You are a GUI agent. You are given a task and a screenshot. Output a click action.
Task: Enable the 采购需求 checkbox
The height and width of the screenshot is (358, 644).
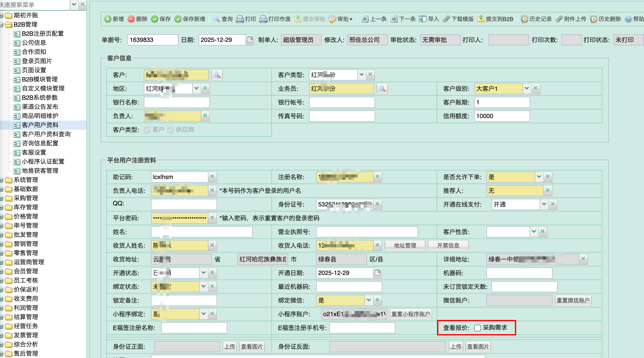[x=478, y=328]
